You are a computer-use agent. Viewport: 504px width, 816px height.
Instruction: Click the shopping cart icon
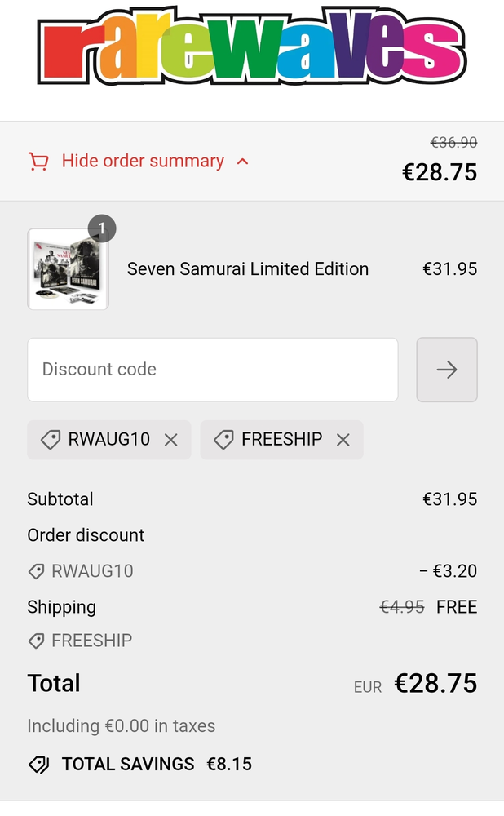click(38, 162)
